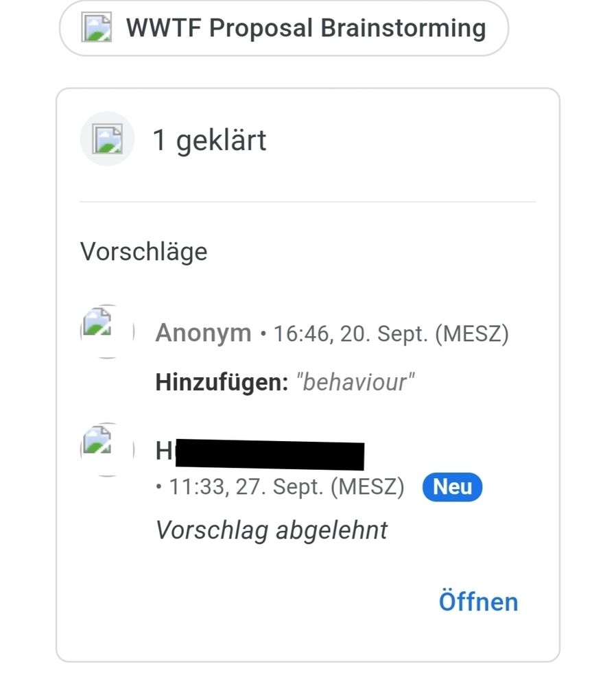Click the divider below "1 geklärt"

(x=307, y=202)
